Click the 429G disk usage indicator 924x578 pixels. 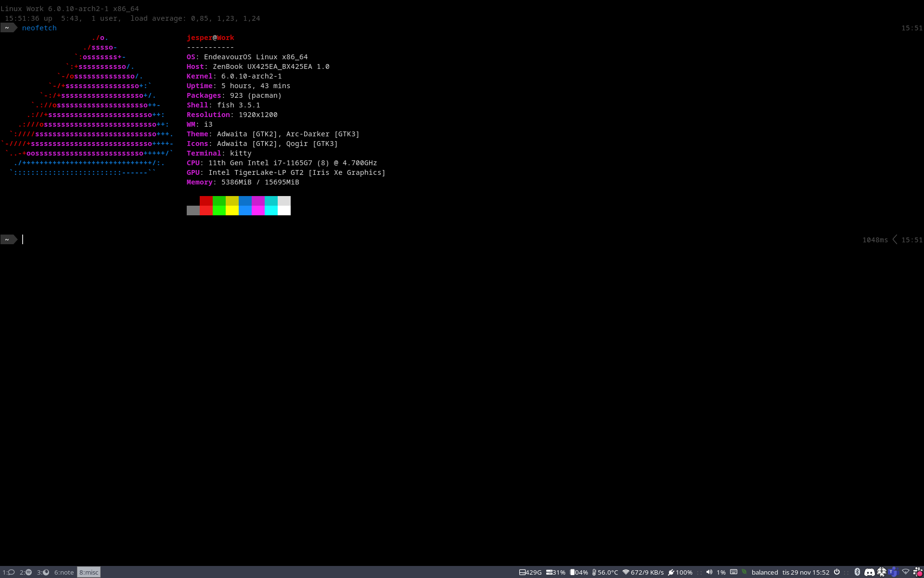pos(530,572)
